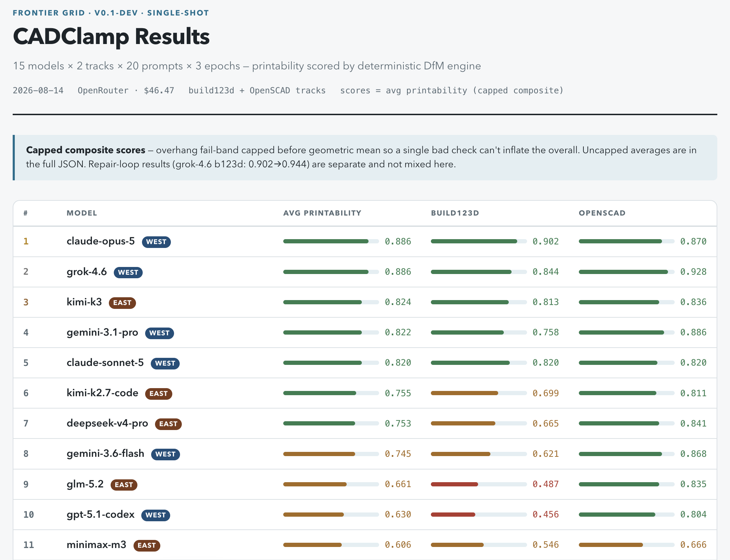Click the WEST badge next to grok-4.6
Viewport: 730px width, 560px height.
[128, 273]
